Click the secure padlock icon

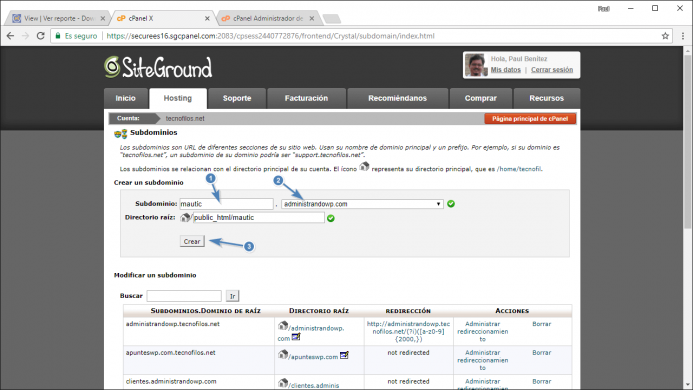click(58, 36)
